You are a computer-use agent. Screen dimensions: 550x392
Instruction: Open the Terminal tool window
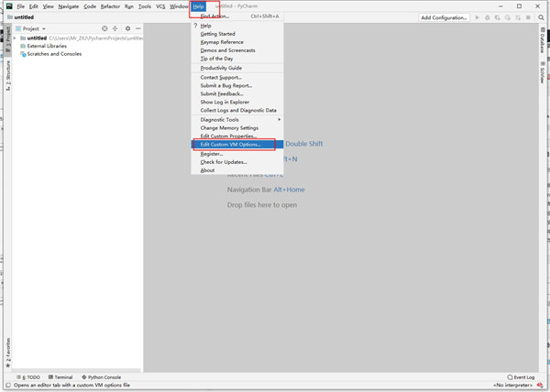point(60,377)
